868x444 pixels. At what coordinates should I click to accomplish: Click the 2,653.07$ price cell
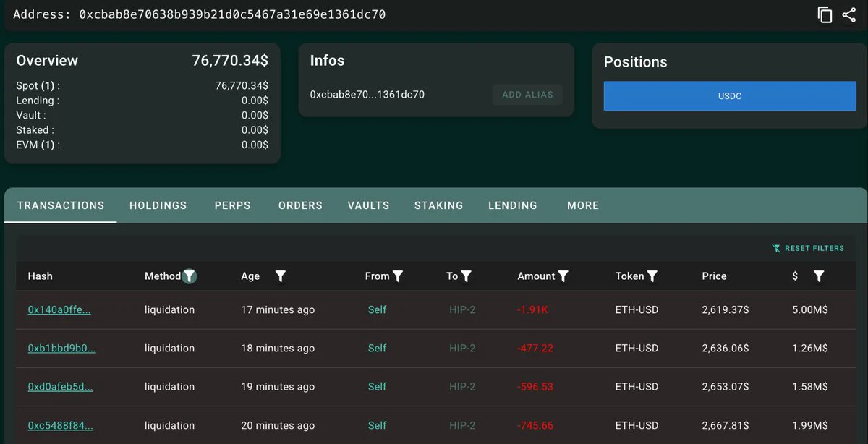(x=726, y=386)
